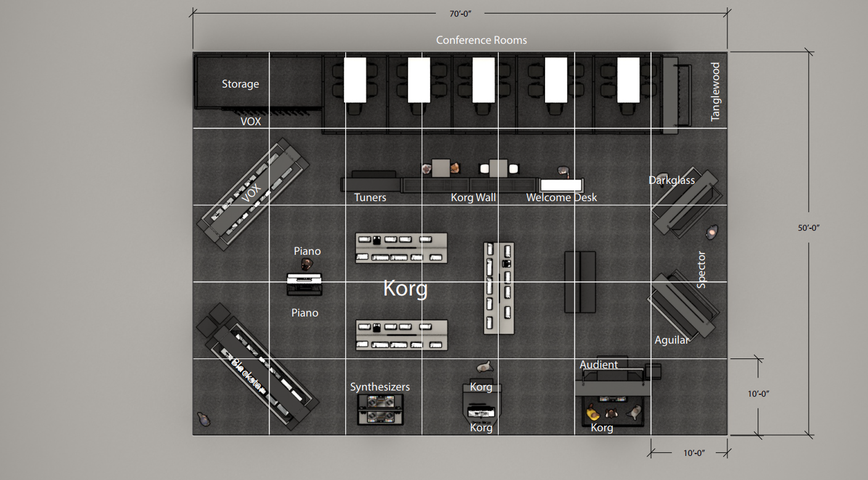Viewport: 868px width, 480px height.
Task: Select the synthesizer stand below the Synthesizers label
Action: point(381,409)
